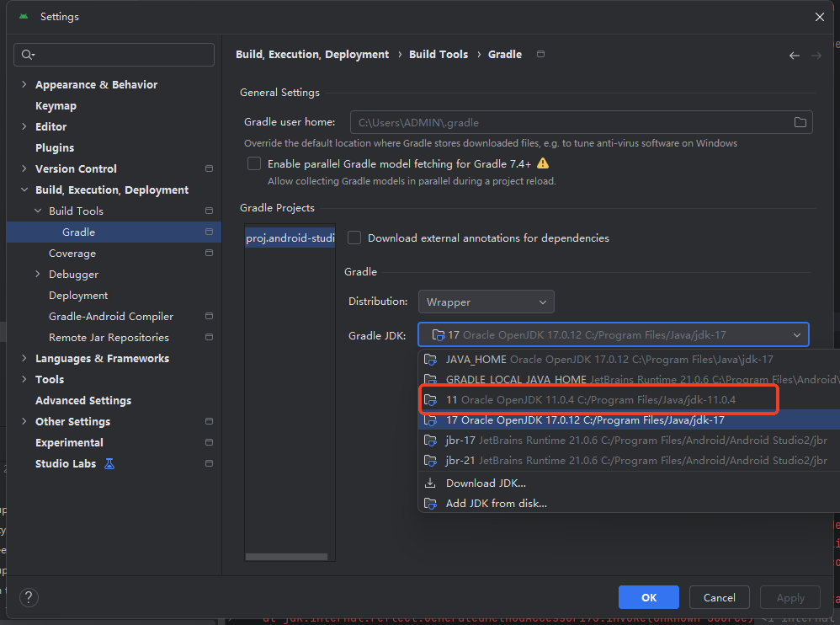Click project-level icon on Experimental row

click(209, 442)
